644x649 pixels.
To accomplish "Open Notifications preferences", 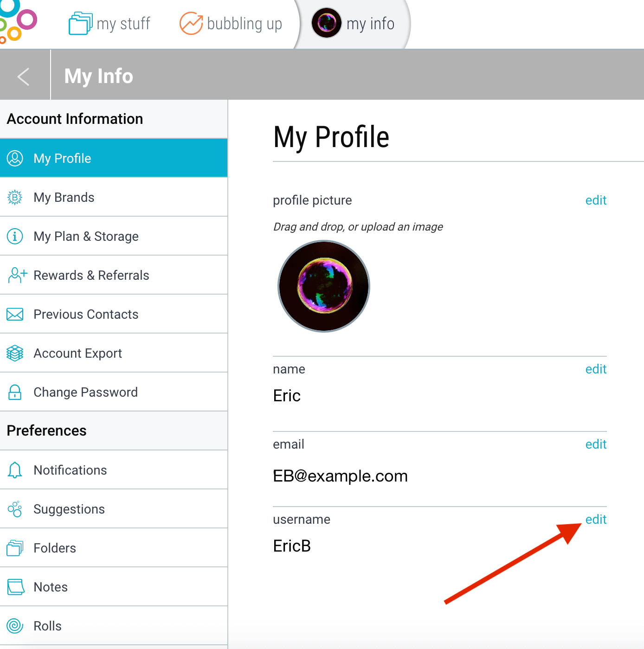I will [x=114, y=470].
